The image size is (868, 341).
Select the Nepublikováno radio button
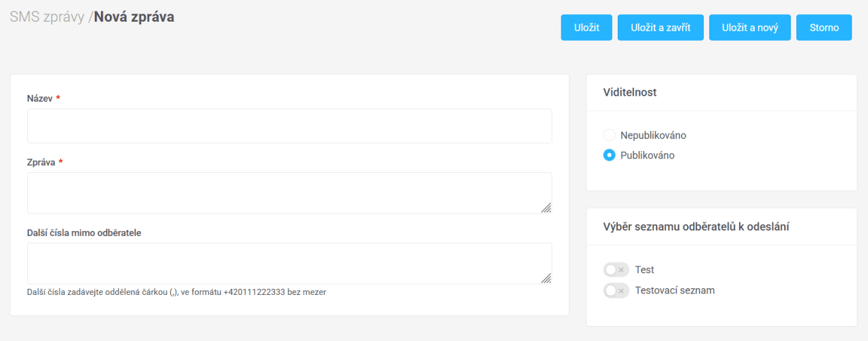coord(609,135)
